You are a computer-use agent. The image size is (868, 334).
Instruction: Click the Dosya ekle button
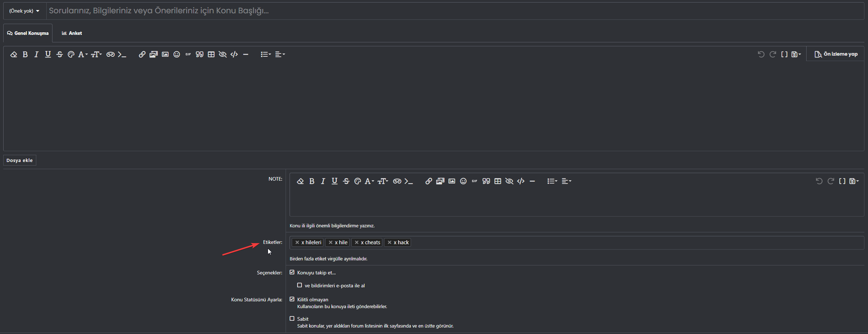click(20, 160)
